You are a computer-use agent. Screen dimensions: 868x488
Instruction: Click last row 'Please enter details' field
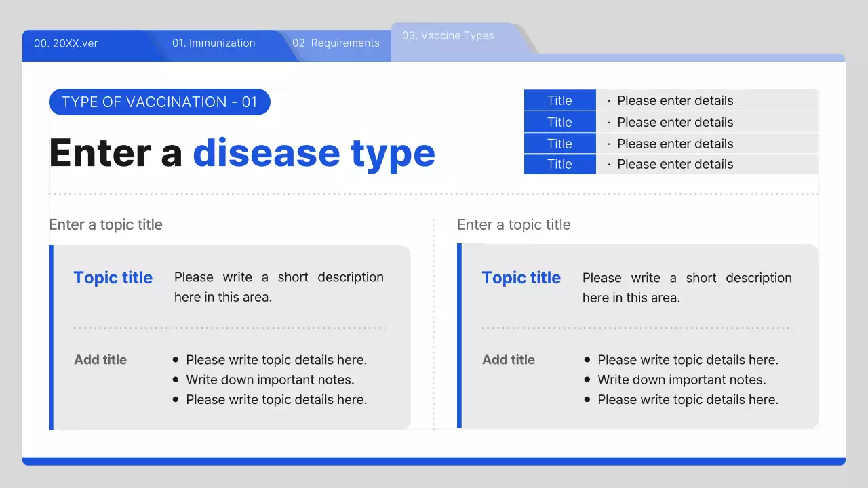click(x=675, y=164)
